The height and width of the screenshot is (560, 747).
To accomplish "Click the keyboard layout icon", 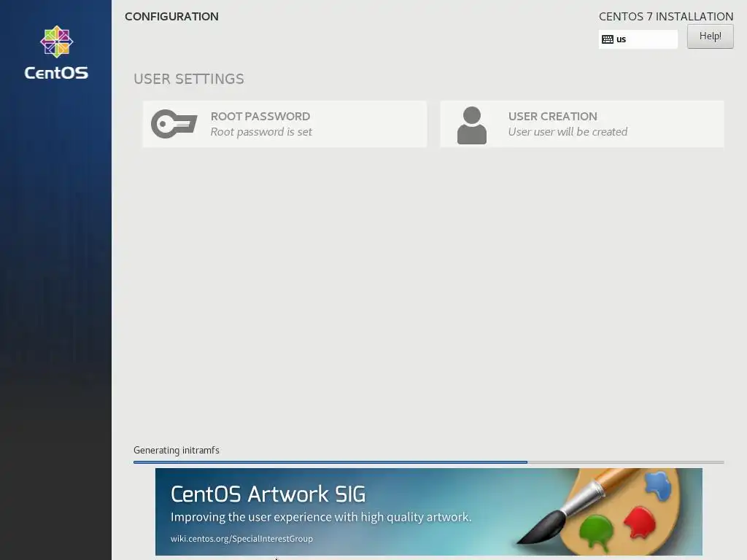I will pos(608,39).
